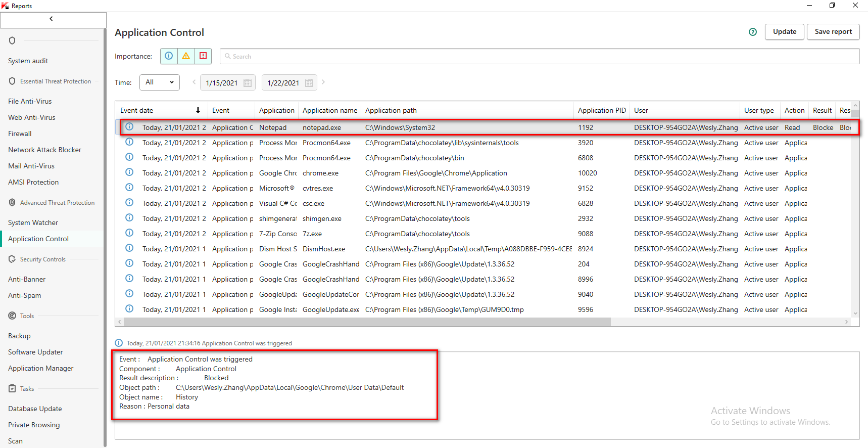Image resolution: width=868 pixels, height=448 pixels.
Task: Open Mail Anti-Virus report
Action: tap(31, 166)
